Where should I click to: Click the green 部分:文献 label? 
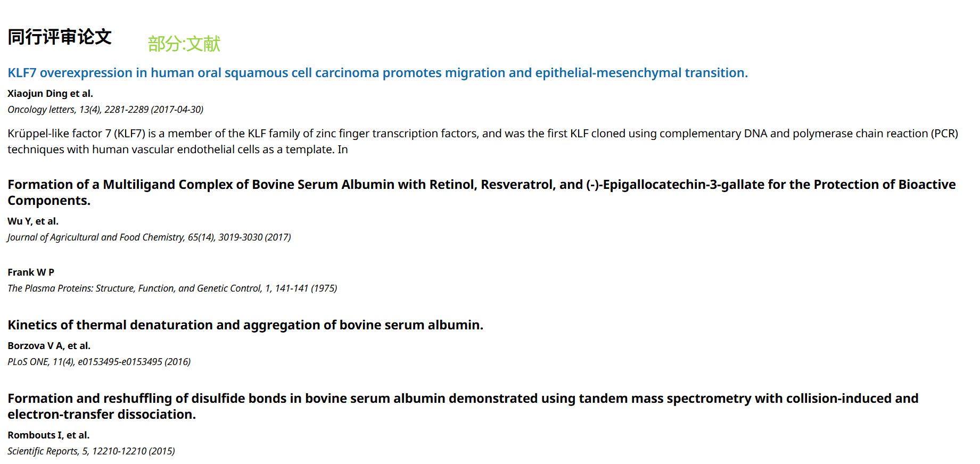point(184,44)
